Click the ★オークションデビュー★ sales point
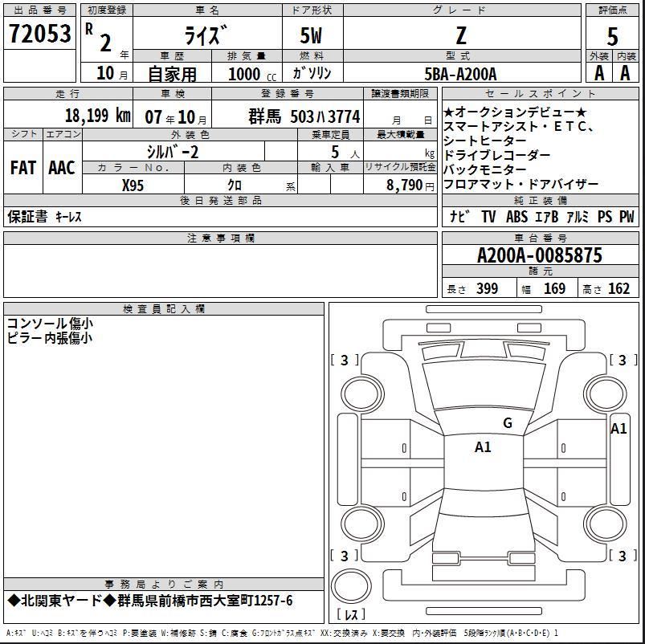 [515, 112]
